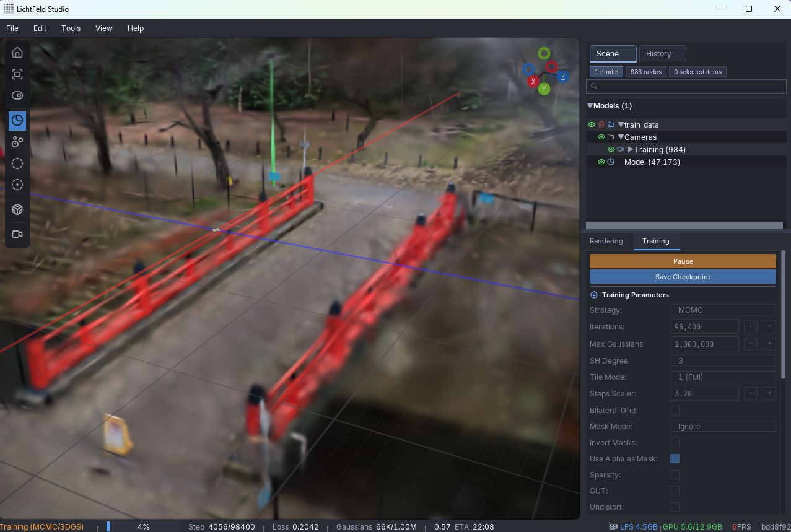Switch to the History tab
The image size is (791, 532).
click(662, 54)
